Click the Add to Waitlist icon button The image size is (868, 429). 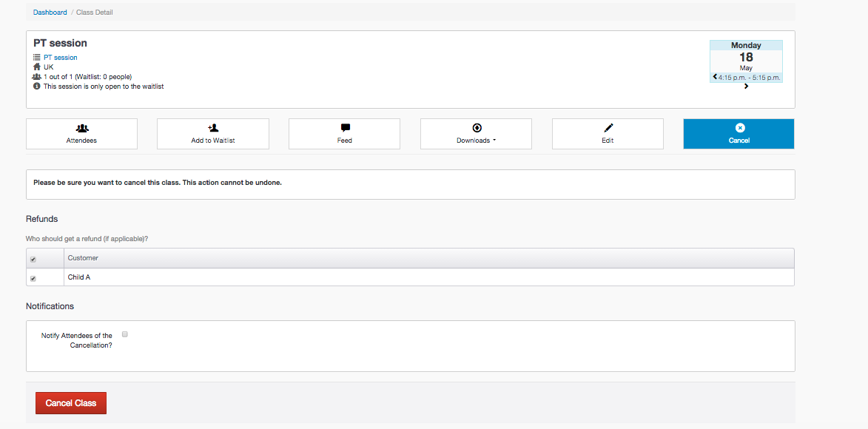(213, 128)
